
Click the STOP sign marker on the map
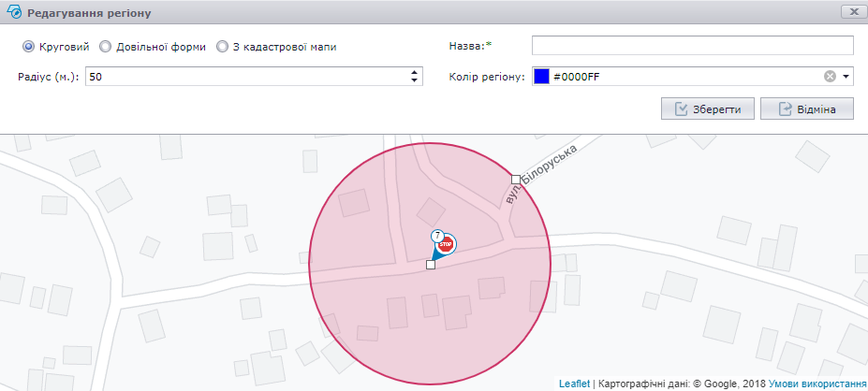point(446,244)
